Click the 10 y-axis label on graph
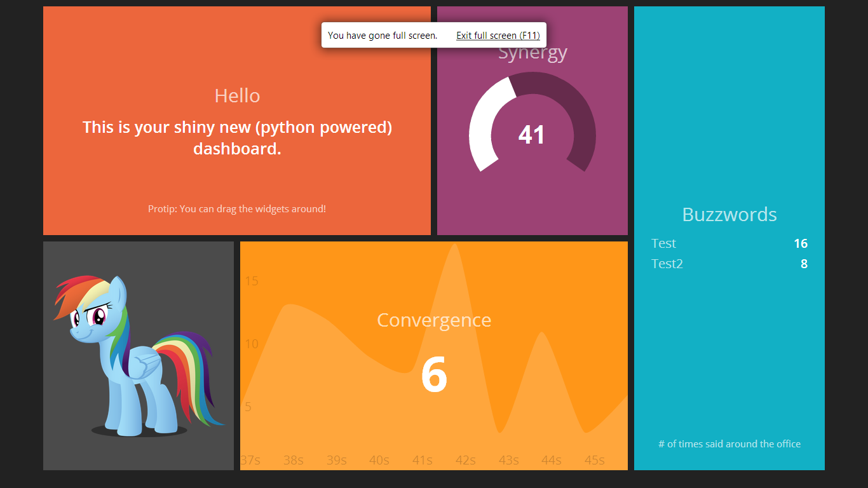 (x=252, y=344)
